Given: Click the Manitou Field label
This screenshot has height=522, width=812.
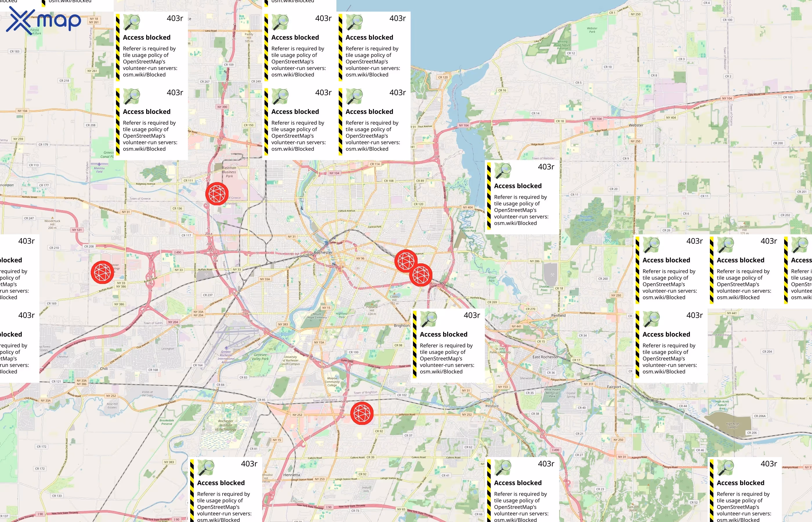Looking at the screenshot, I should click(x=99, y=170).
